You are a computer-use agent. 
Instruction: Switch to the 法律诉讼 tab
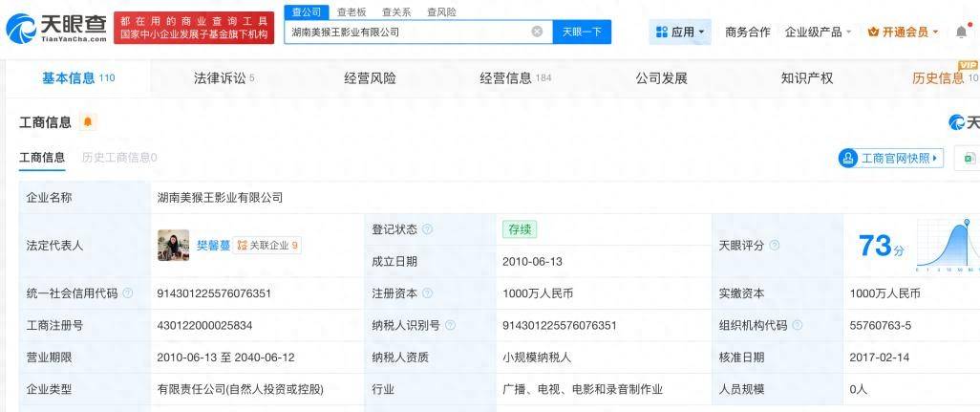224,78
